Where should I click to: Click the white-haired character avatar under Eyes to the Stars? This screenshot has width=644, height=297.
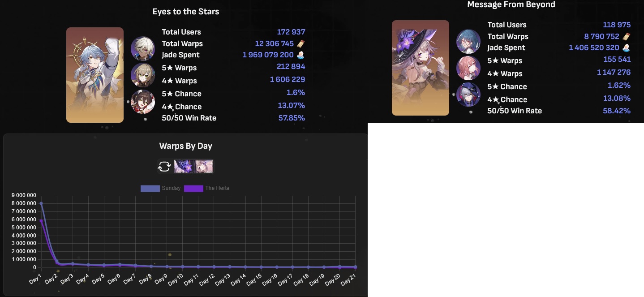(x=143, y=48)
